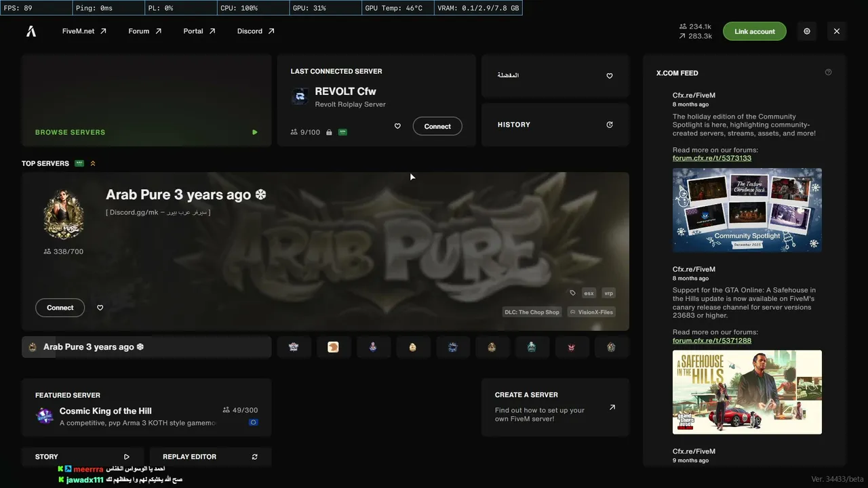The height and width of the screenshot is (488, 868).
Task: Open the Forum link in top navigation
Action: point(145,31)
